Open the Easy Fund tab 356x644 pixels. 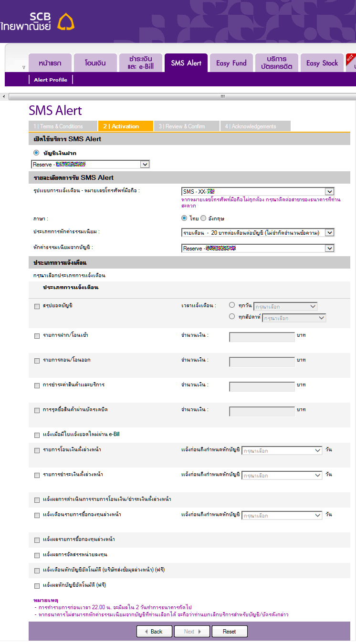click(x=231, y=63)
